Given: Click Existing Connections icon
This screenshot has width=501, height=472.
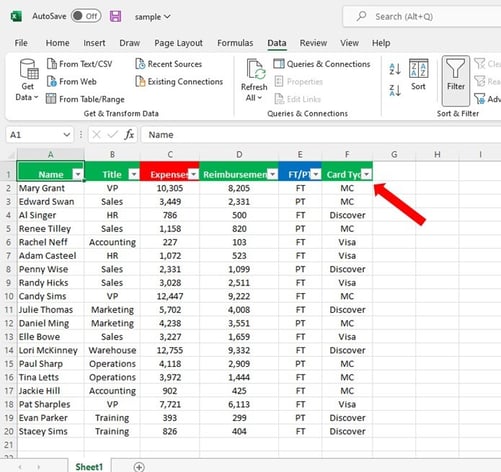Looking at the screenshot, I should click(x=140, y=81).
